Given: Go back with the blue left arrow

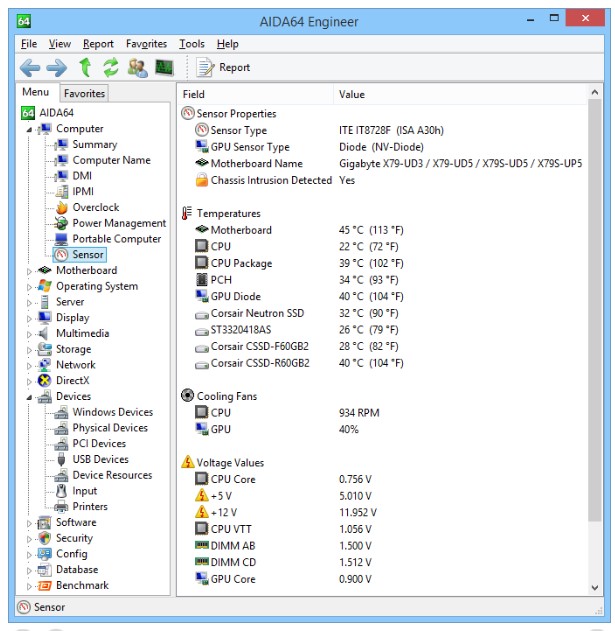Looking at the screenshot, I should [30, 68].
